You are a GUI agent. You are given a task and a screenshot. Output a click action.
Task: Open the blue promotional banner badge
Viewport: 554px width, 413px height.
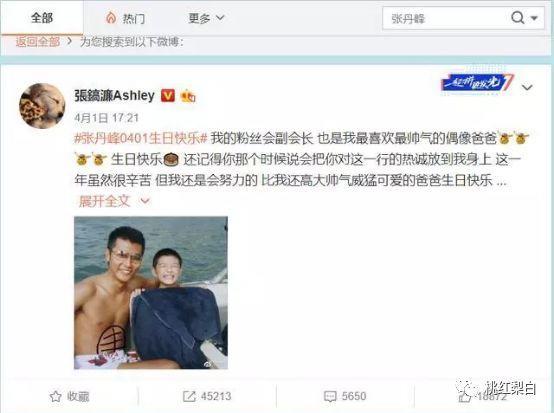click(x=477, y=84)
